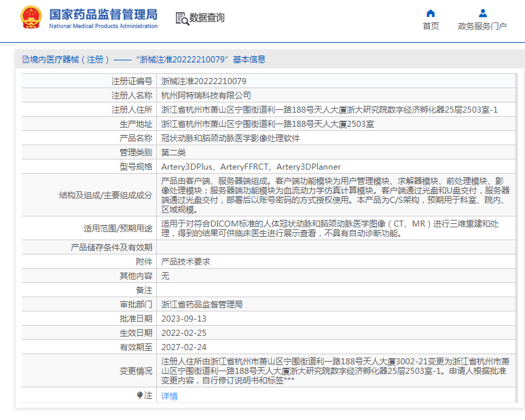Screen dimensions: 525x420
Task: Click the 数据查询 heading text
Action: coord(207,18)
